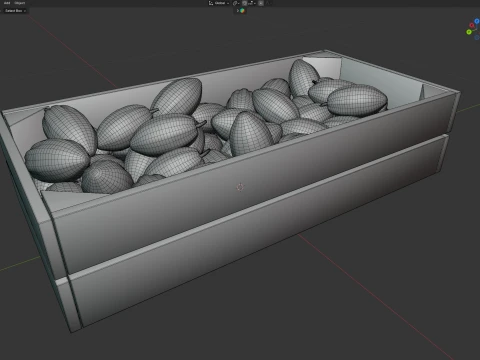Screen dimensions: 480x360
Task: Click the dim negative Z gizmo handle
Action: 477,37
